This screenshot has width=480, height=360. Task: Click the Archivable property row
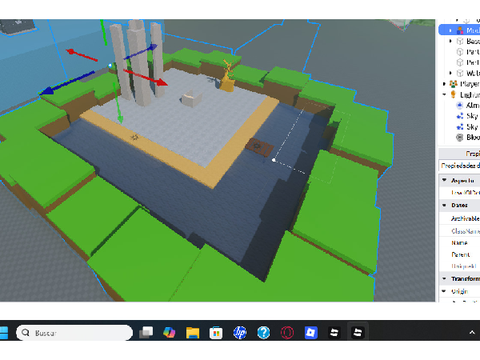pyautogui.click(x=459, y=218)
